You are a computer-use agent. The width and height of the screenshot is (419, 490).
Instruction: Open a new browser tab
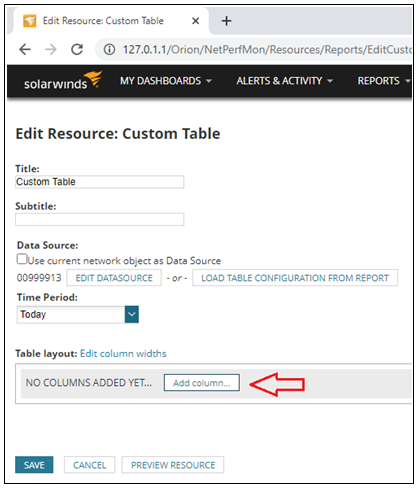click(226, 21)
